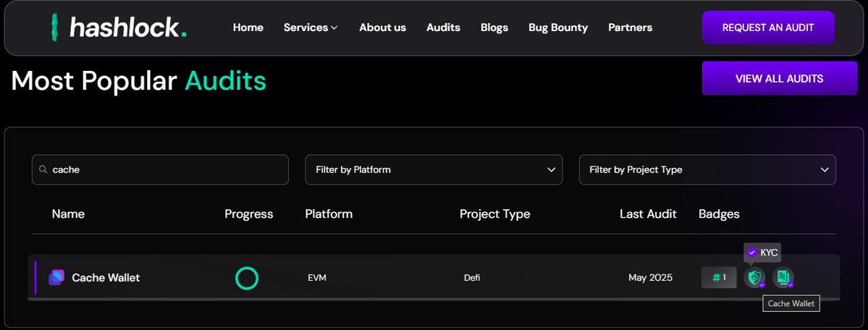Click the #1 rank badge
The width and height of the screenshot is (868, 330).
click(719, 277)
